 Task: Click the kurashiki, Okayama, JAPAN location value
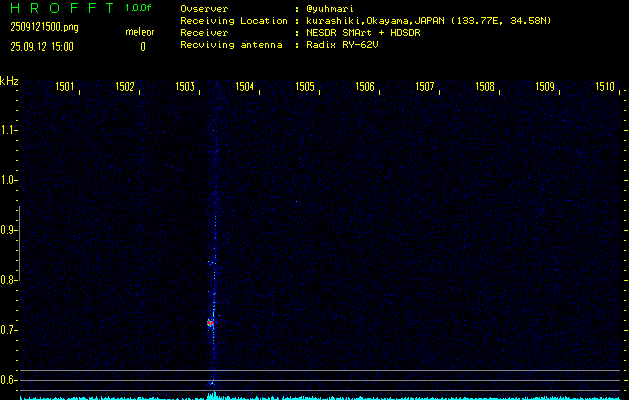(428, 21)
